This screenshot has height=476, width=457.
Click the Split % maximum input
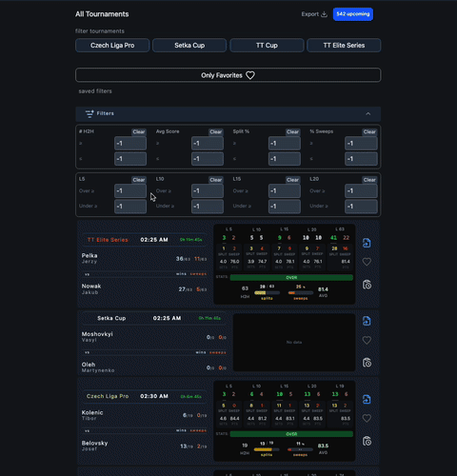(285, 159)
